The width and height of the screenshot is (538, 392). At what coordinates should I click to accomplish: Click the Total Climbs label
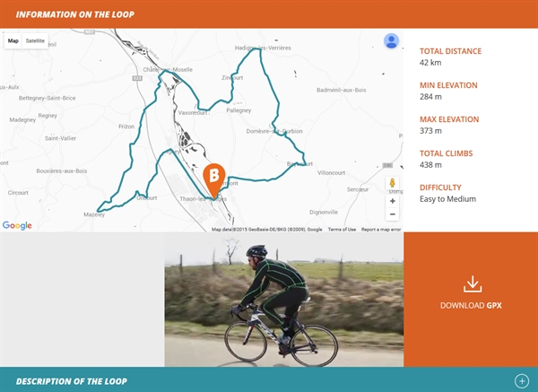point(446,153)
